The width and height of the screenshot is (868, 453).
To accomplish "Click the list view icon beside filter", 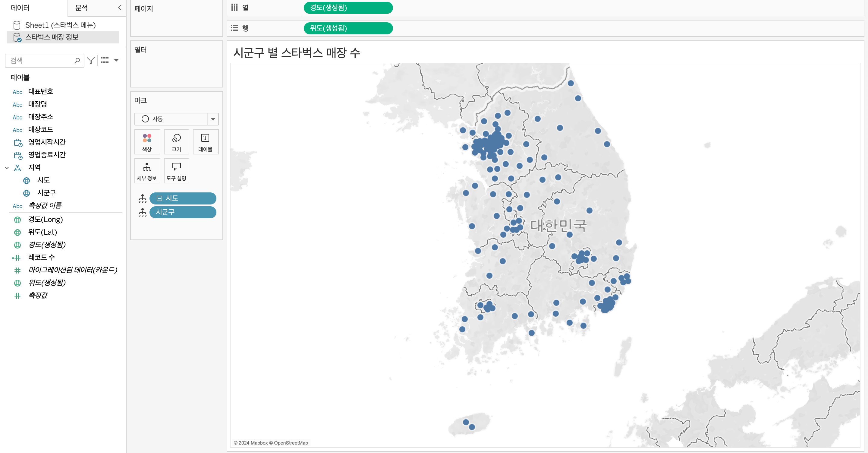I will coord(105,60).
